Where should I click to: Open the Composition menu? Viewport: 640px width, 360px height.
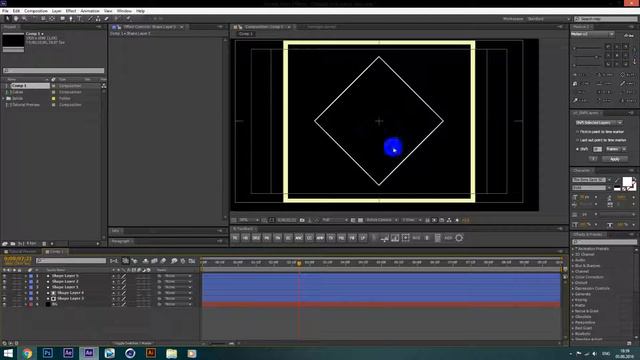(36, 11)
